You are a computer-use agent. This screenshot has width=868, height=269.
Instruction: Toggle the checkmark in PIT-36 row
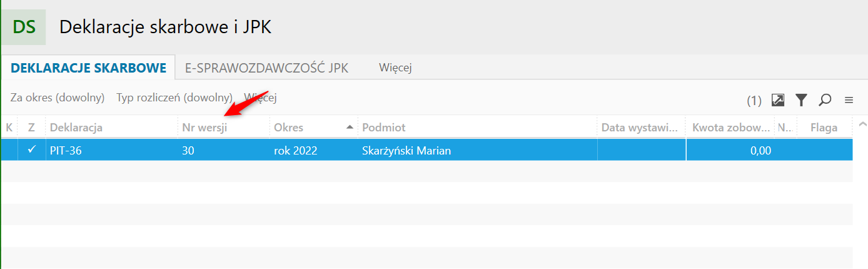pos(32,150)
